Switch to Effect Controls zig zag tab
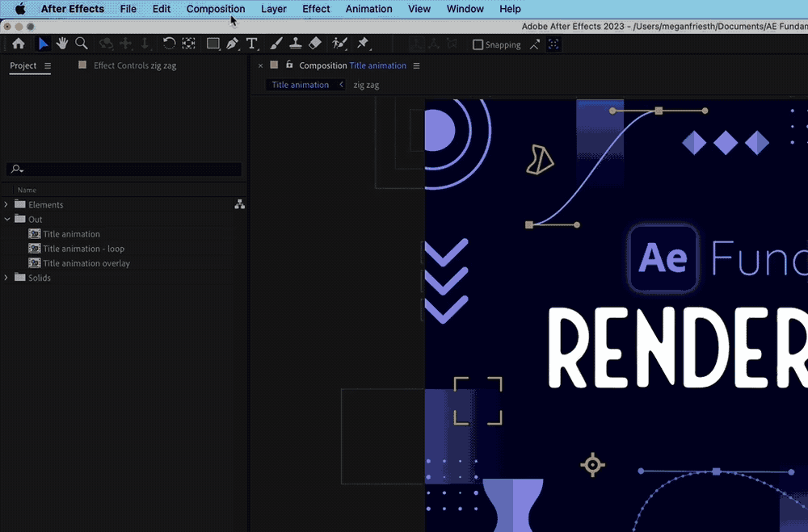This screenshot has width=808, height=532. click(x=135, y=65)
